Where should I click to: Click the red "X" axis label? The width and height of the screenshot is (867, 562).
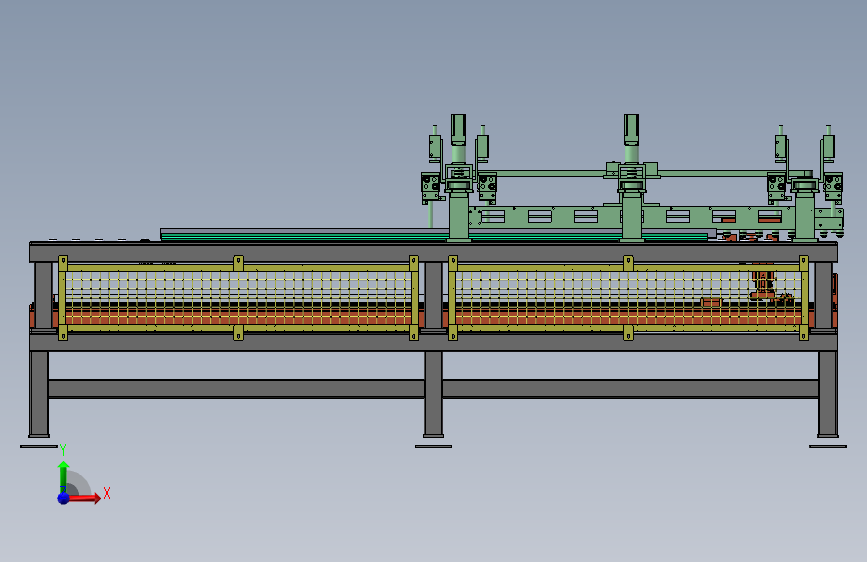107,493
